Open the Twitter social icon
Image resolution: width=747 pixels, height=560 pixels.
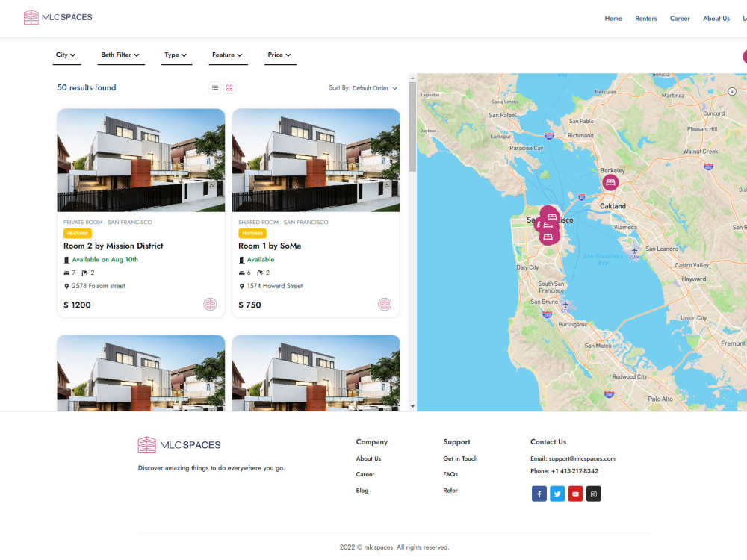[557, 494]
